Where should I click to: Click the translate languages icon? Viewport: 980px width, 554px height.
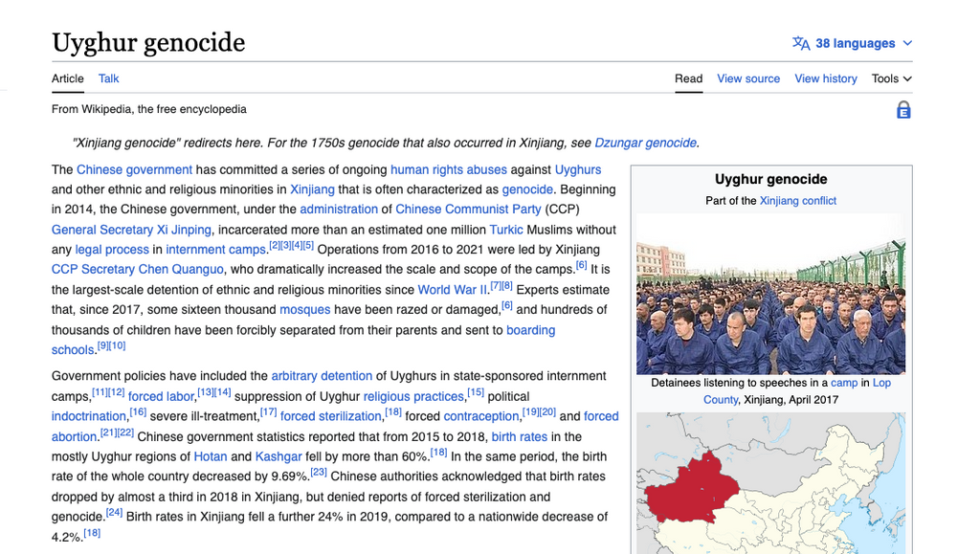pyautogui.click(x=801, y=43)
